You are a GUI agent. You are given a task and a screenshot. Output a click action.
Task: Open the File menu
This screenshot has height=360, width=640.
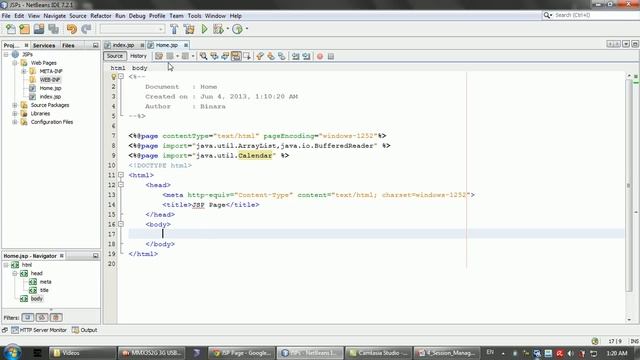(6, 16)
